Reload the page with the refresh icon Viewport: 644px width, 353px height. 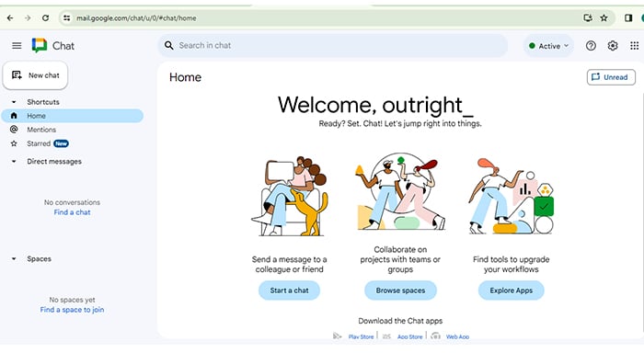[46, 18]
